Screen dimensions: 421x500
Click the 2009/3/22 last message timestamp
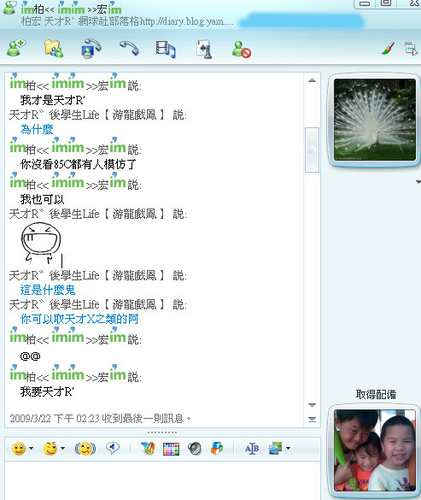point(100,418)
